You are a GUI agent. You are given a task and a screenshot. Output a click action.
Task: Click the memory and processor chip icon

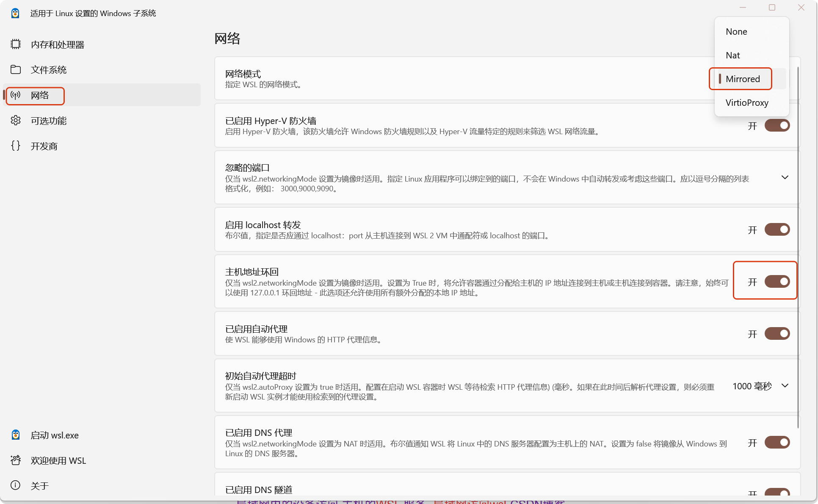pos(16,44)
